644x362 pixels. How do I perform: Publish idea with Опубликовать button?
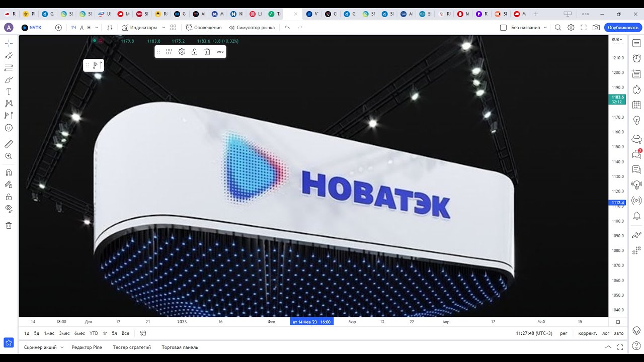[623, 28]
